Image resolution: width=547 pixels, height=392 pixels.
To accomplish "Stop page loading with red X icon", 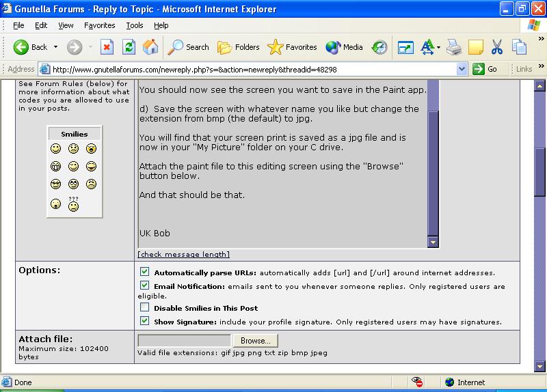I will coord(107,47).
